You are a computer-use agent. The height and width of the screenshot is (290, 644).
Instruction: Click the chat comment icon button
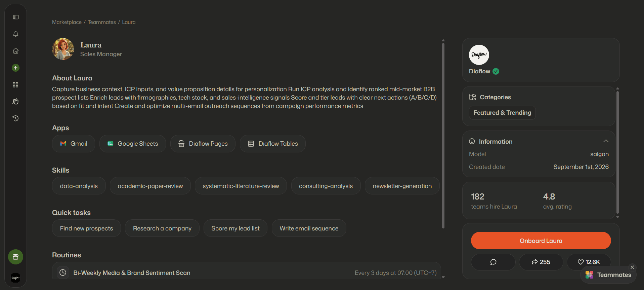click(493, 262)
